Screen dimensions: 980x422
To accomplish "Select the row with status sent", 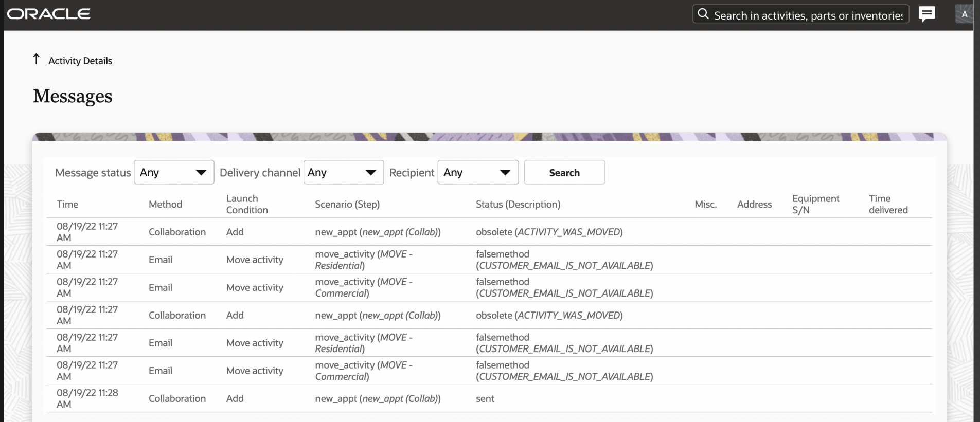I will pos(485,399).
